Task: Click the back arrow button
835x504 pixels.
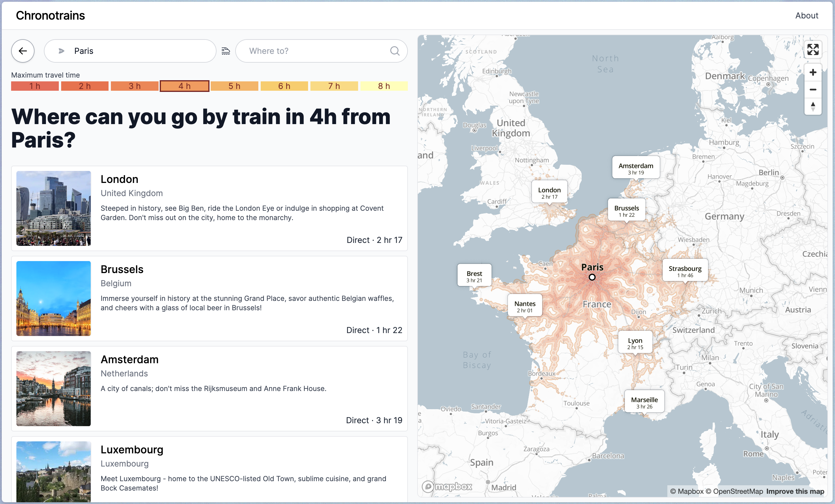Action: pyautogui.click(x=23, y=51)
